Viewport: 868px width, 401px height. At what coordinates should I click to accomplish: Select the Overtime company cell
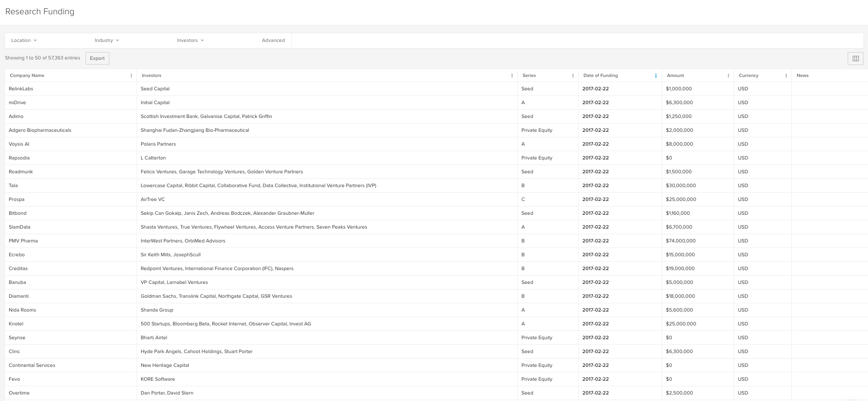coord(71,393)
